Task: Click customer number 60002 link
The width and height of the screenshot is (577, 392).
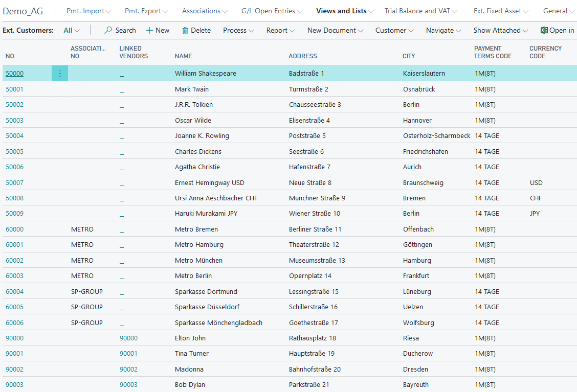Action: tap(14, 261)
